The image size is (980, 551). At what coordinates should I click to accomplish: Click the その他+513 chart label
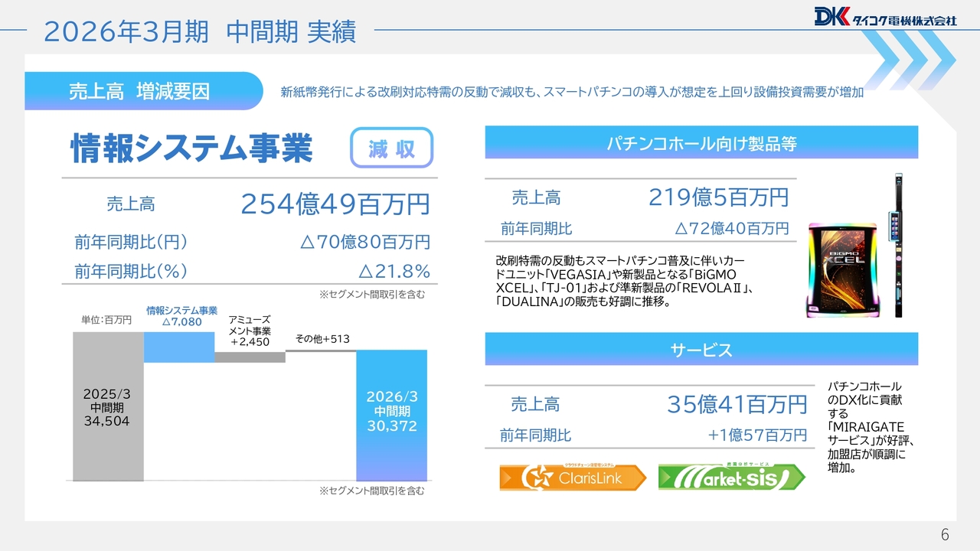click(x=322, y=339)
